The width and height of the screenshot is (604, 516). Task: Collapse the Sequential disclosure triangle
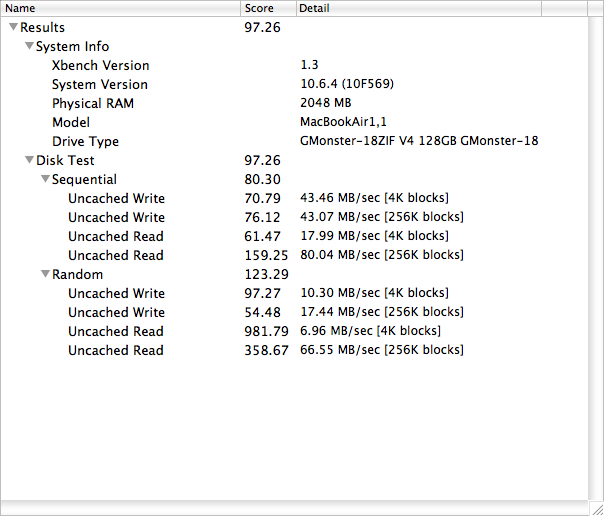click(x=45, y=179)
